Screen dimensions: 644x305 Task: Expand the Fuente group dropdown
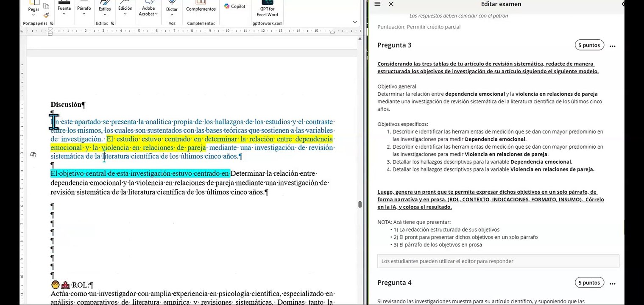[64, 14]
